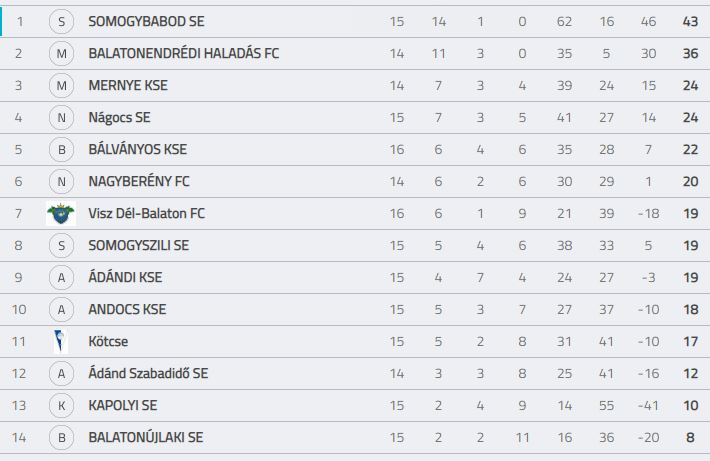Click the NAGYBERÉNY FC 'N' badge

[x=61, y=181]
